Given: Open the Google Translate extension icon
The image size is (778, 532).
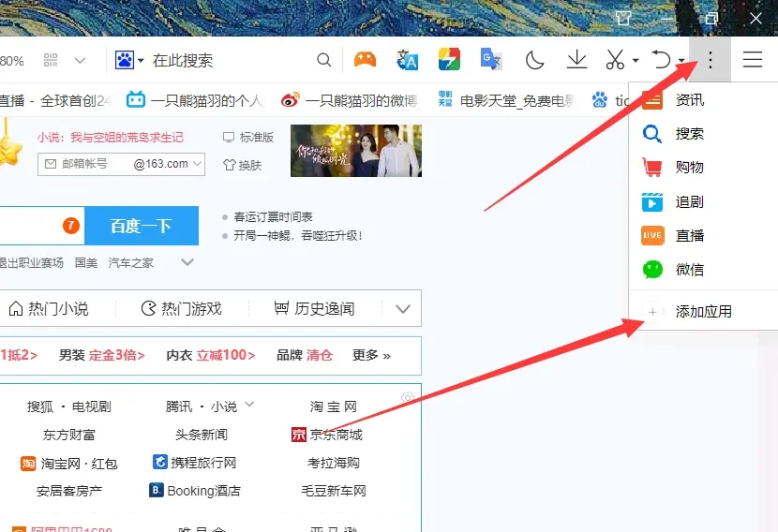Looking at the screenshot, I should point(491,60).
